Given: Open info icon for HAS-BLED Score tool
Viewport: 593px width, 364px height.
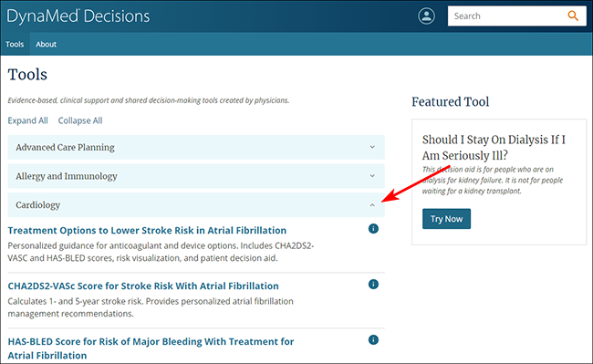Looking at the screenshot, I should point(373,339).
